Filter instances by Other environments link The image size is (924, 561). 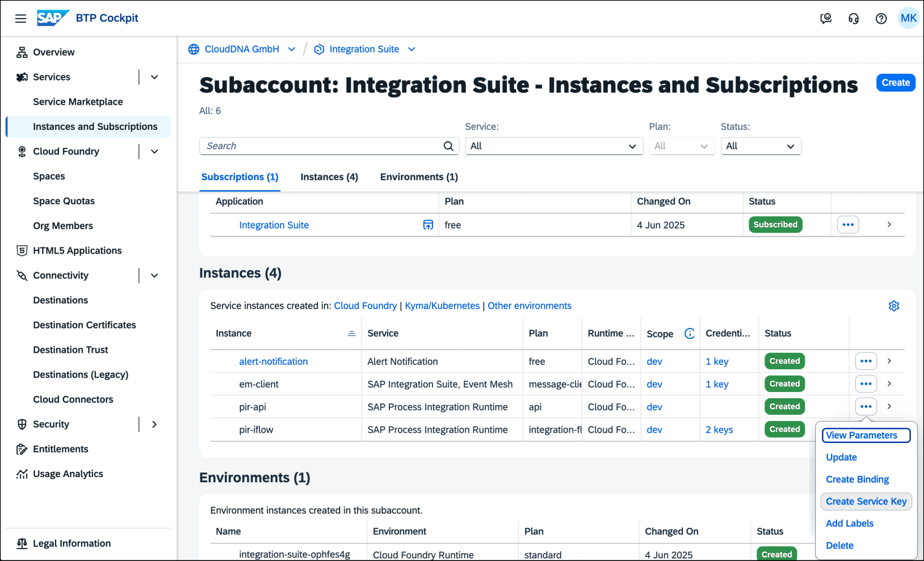530,306
